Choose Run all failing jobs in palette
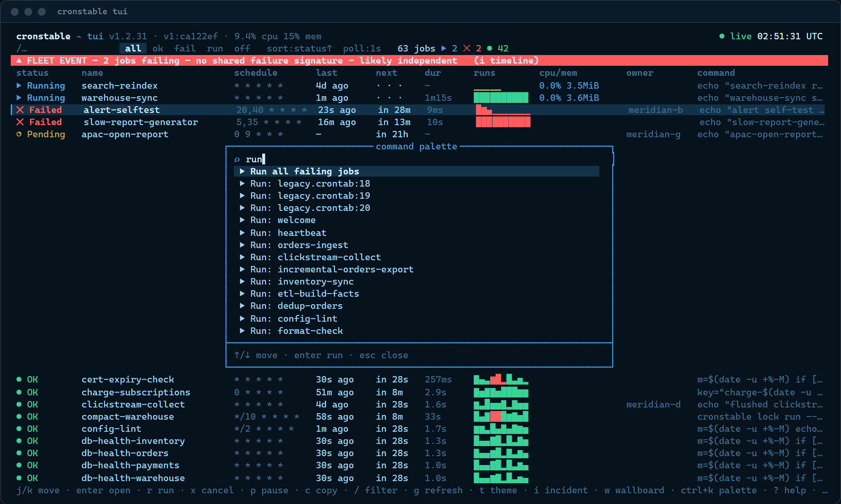Image resolution: width=841 pixels, height=504 pixels. [417, 172]
